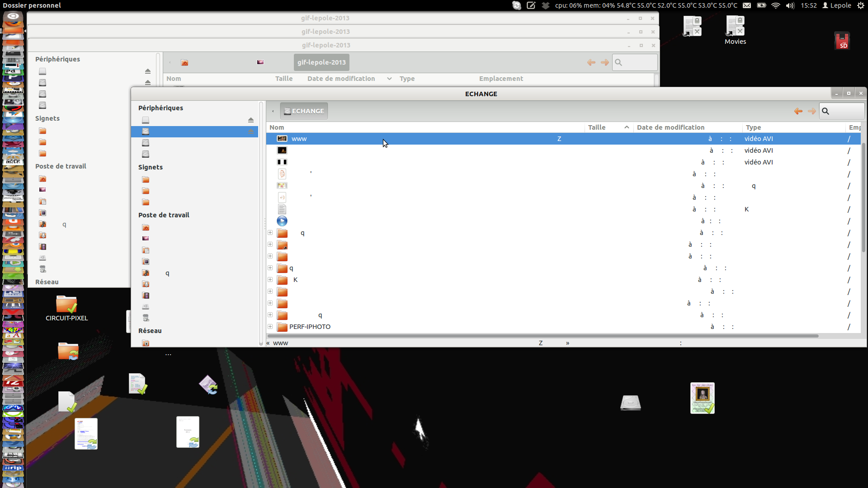
Task: Open the trash icon in ECHANGE sidebar
Action: point(146,318)
